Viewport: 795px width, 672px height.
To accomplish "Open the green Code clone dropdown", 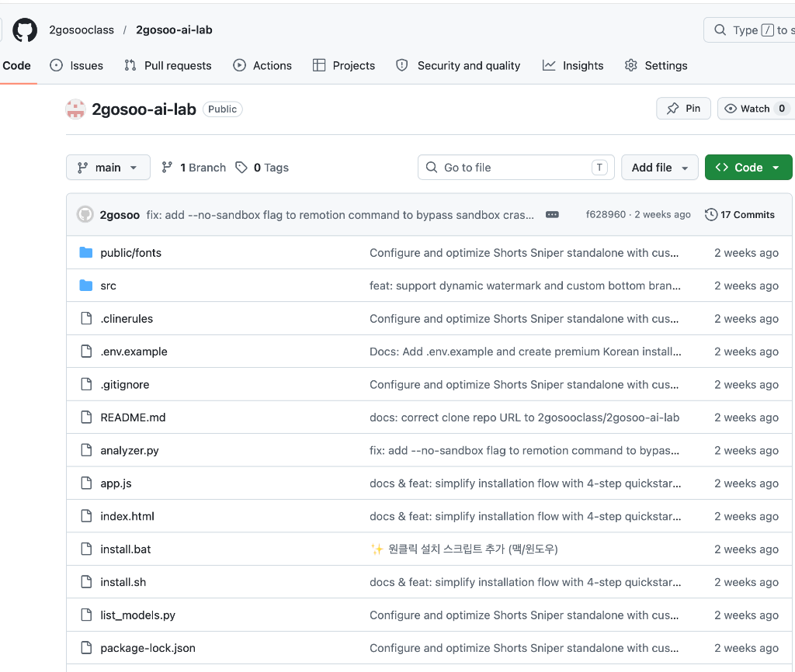I will [748, 168].
